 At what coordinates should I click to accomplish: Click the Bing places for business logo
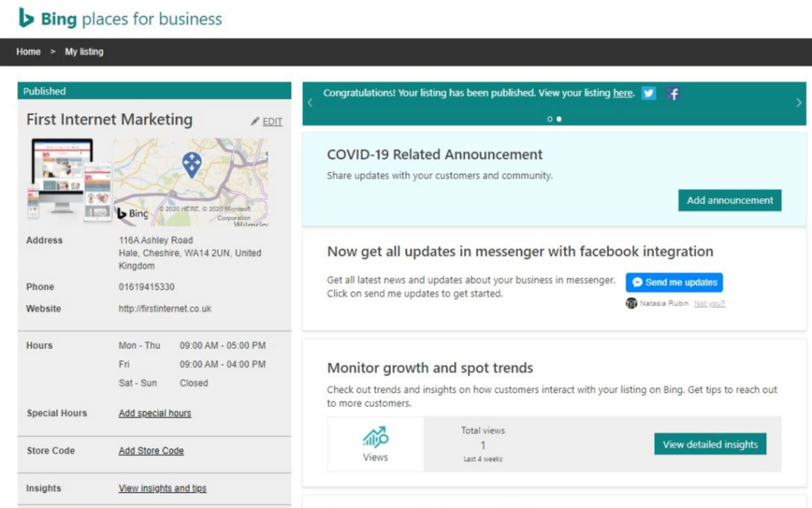tap(121, 19)
